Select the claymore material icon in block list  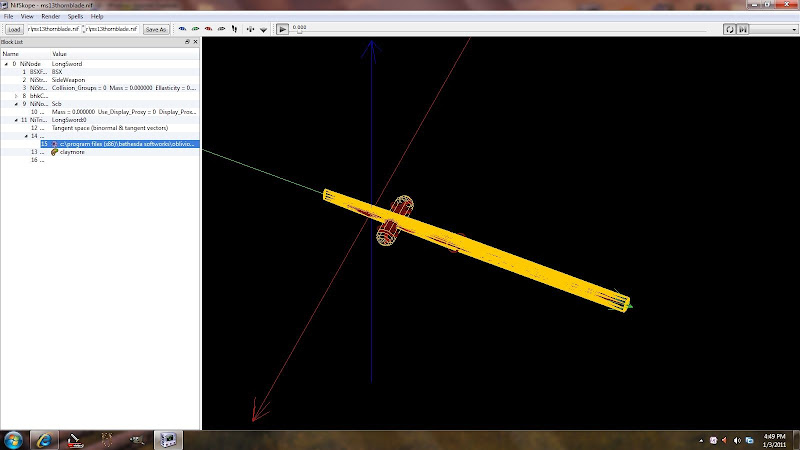(54, 152)
